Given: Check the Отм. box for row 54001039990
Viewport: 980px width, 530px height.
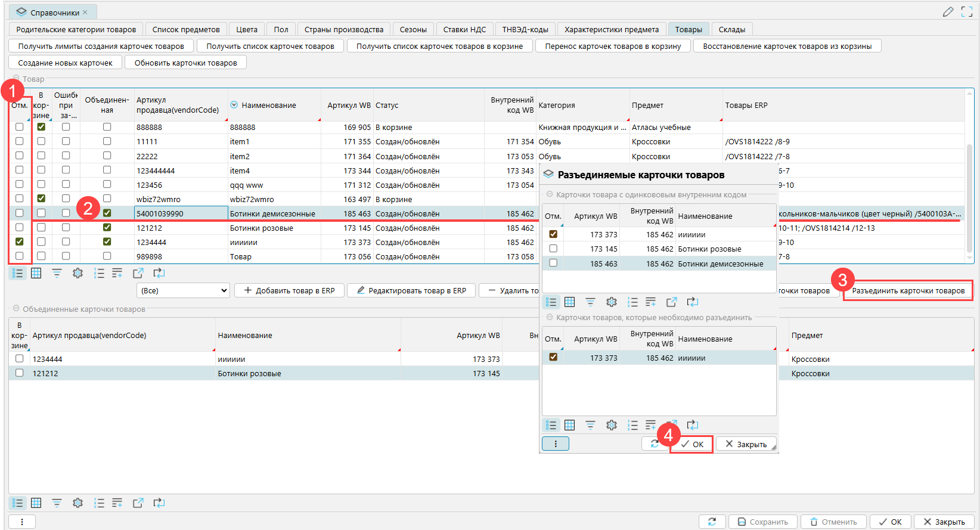Looking at the screenshot, I should 20,213.
